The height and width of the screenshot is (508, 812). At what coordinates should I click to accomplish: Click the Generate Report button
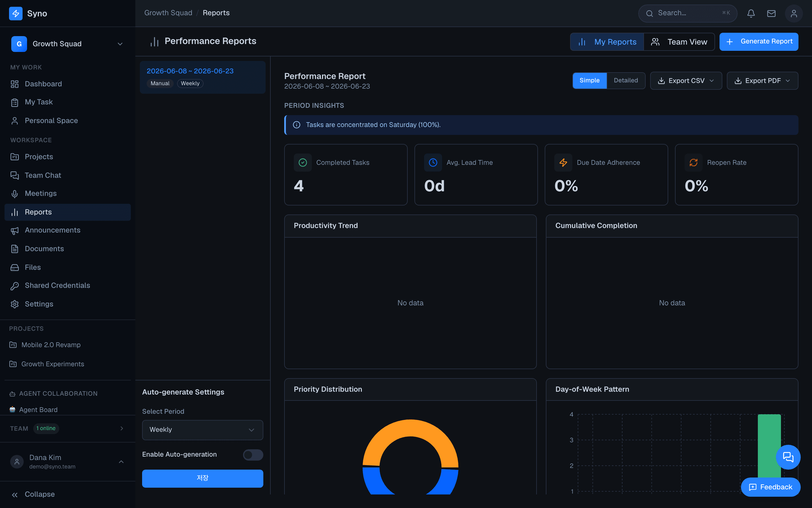759,42
